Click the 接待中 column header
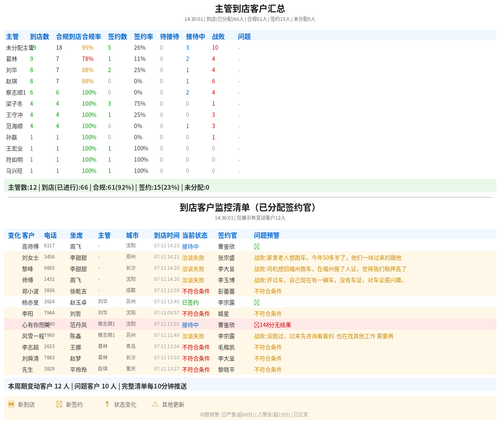The width and height of the screenshot is (500, 437). pos(195,36)
